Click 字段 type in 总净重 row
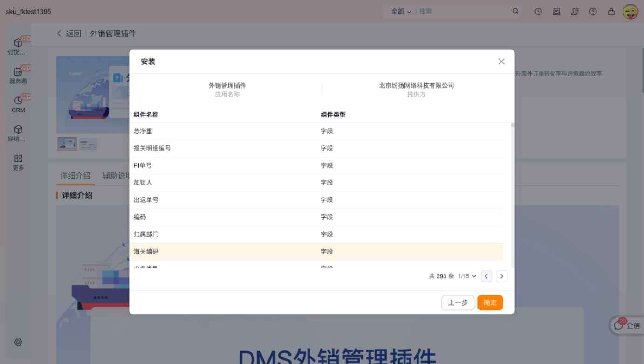644x364 pixels. pos(327,131)
